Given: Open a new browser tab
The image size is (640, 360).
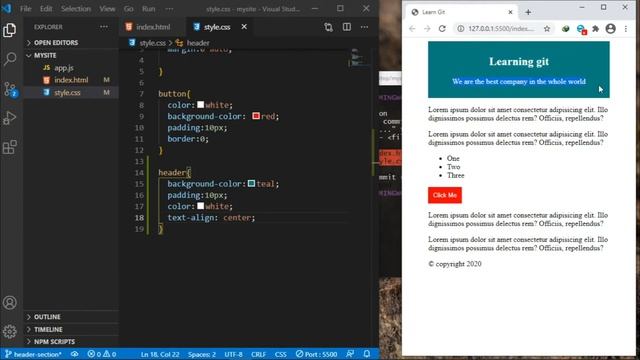Looking at the screenshot, I should tap(528, 12).
